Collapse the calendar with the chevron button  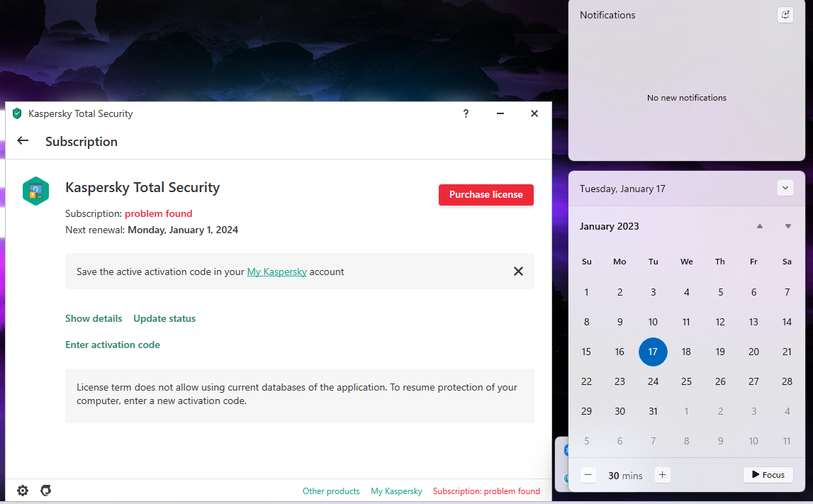(785, 189)
